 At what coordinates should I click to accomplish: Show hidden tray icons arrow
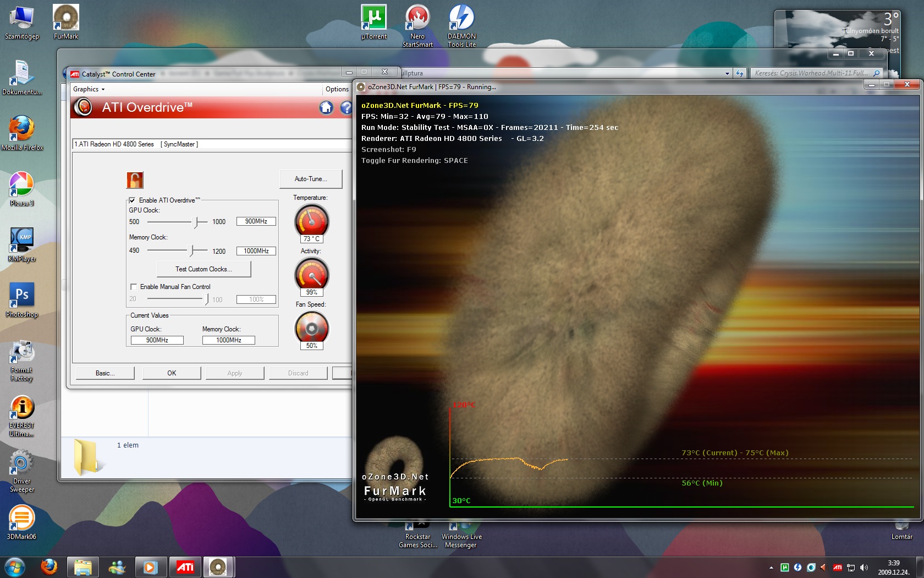click(771, 568)
